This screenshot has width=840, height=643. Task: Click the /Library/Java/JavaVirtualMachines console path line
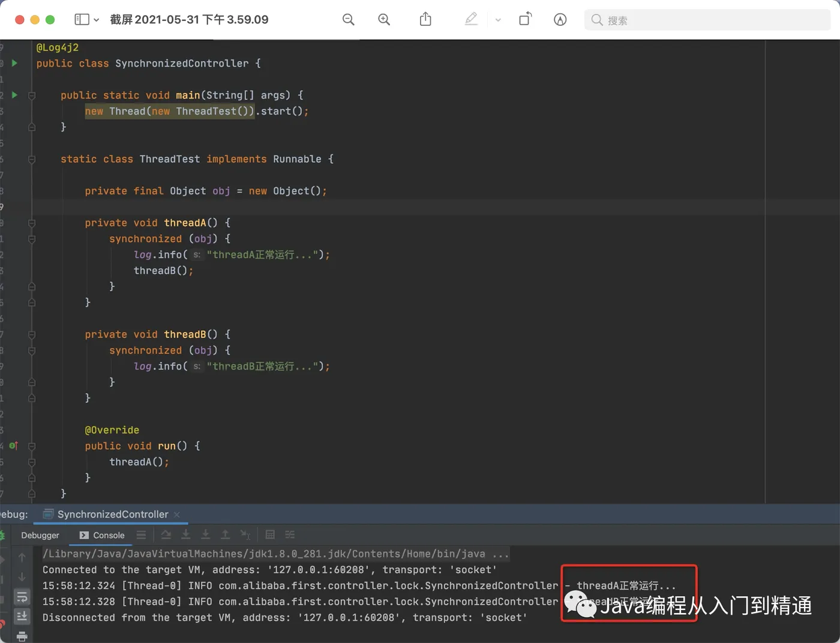pos(276,554)
